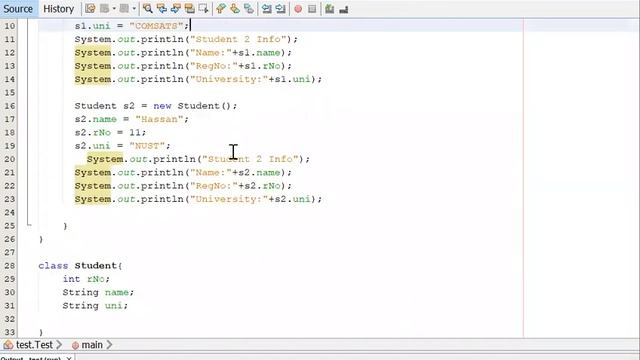Go to Previous Bookmark icon
Viewport: 640px width, 360px height.
[x=221, y=9]
